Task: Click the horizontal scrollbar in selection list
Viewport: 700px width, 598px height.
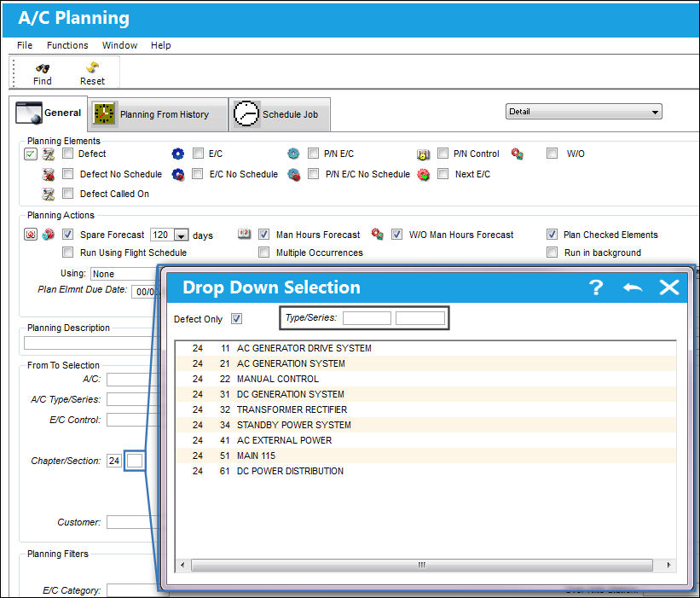Action: [422, 565]
